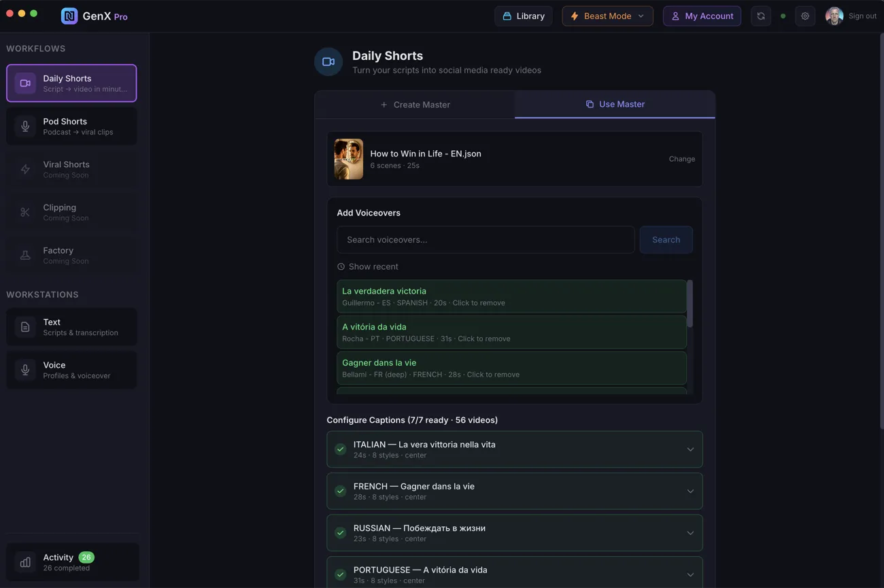The height and width of the screenshot is (588, 884).
Task: Click the sync refresh icon in the top bar
Action: pos(761,16)
